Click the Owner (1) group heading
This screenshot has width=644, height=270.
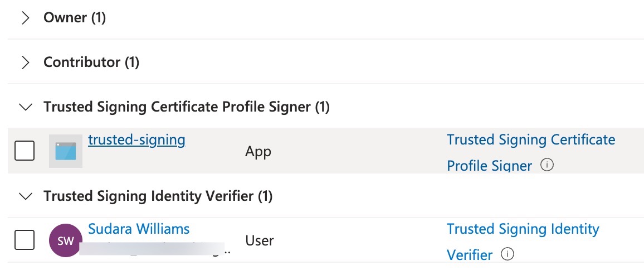click(75, 18)
